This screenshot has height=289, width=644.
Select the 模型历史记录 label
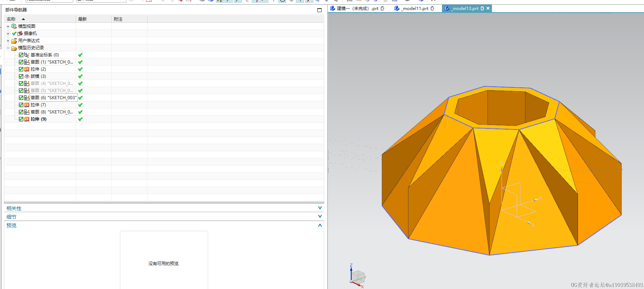(31, 48)
